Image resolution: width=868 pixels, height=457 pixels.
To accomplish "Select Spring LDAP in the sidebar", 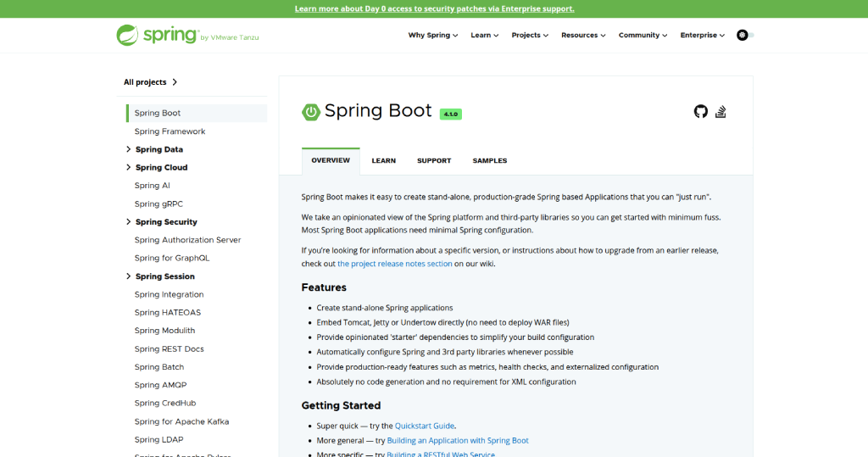I will [x=159, y=440].
